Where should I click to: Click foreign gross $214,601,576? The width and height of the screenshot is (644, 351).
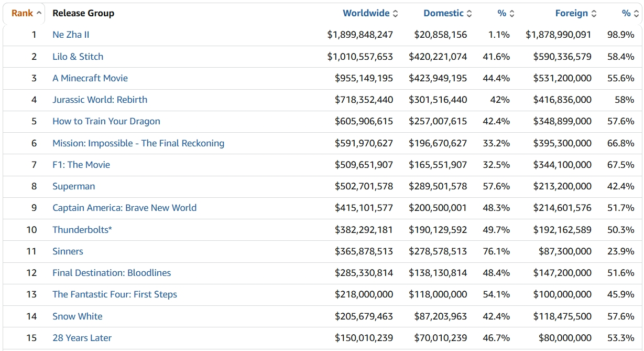coord(562,208)
